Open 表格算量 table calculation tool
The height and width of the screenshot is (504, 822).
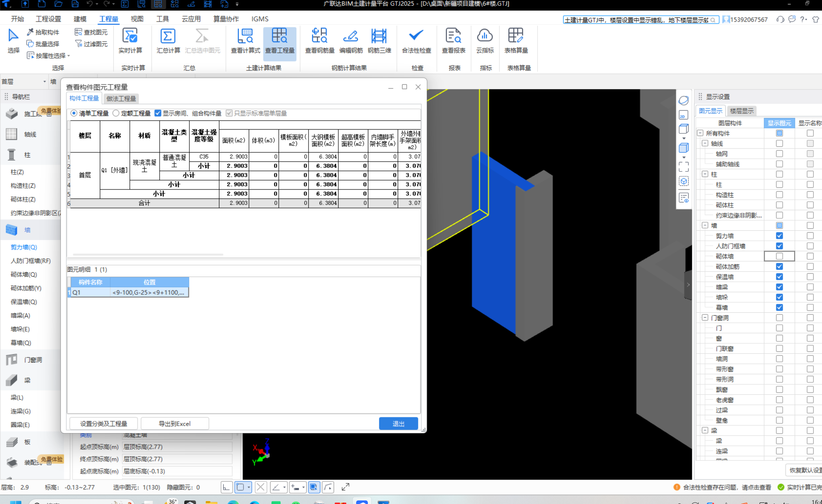tap(516, 41)
